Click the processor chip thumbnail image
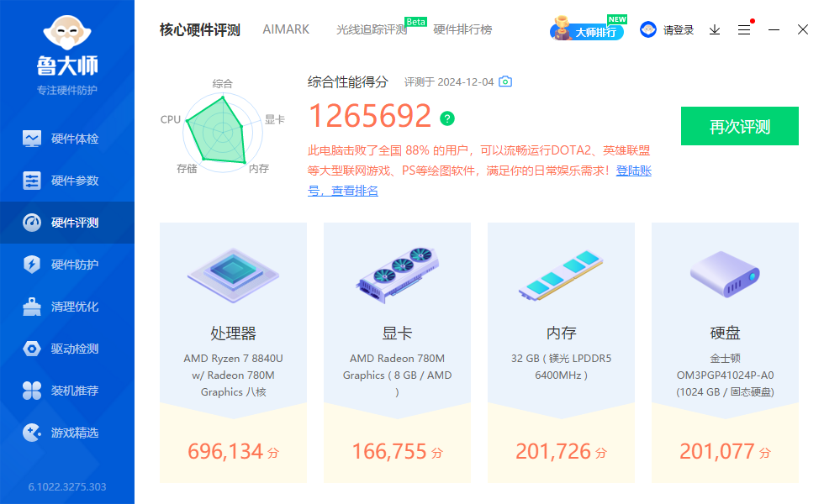 click(x=233, y=275)
